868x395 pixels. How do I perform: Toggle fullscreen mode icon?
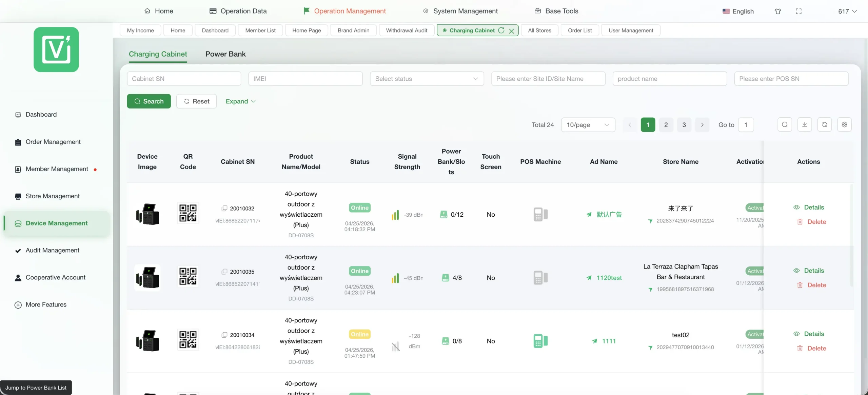[798, 11]
